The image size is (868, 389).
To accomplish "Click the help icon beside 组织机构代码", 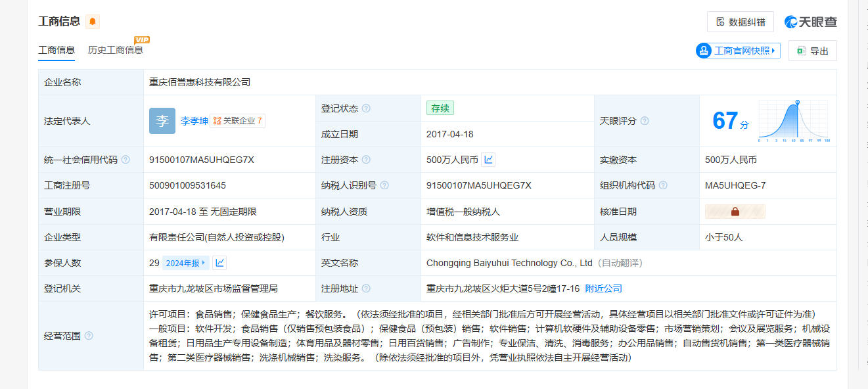I will click(663, 185).
